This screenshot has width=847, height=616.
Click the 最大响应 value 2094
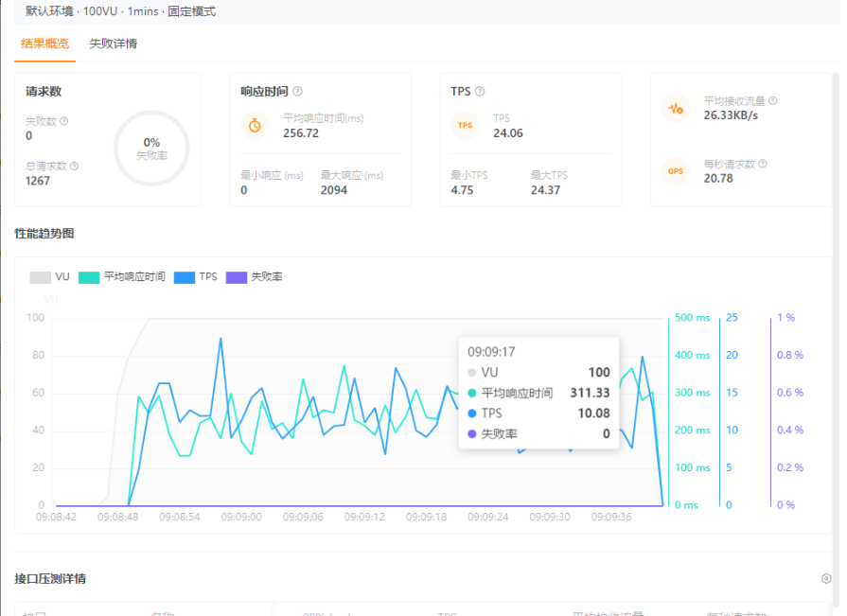click(334, 190)
